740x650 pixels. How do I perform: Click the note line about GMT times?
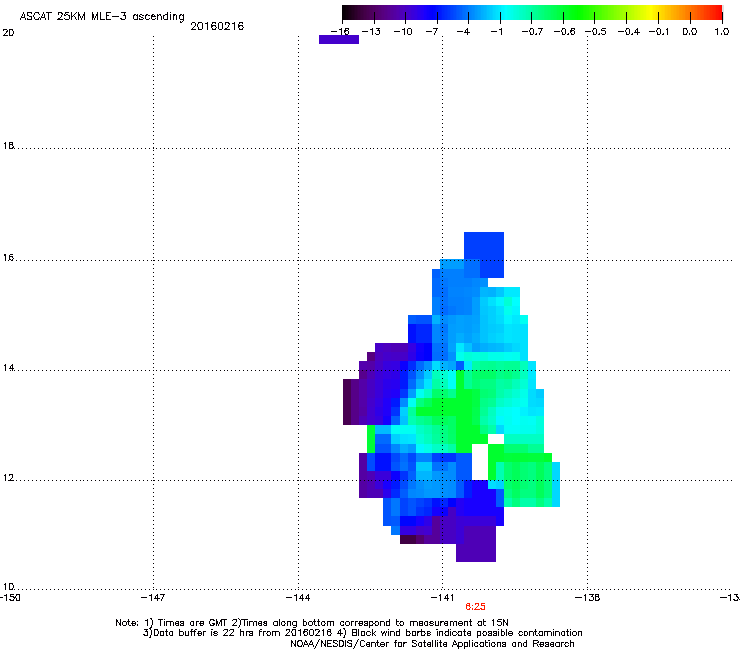tap(312, 623)
